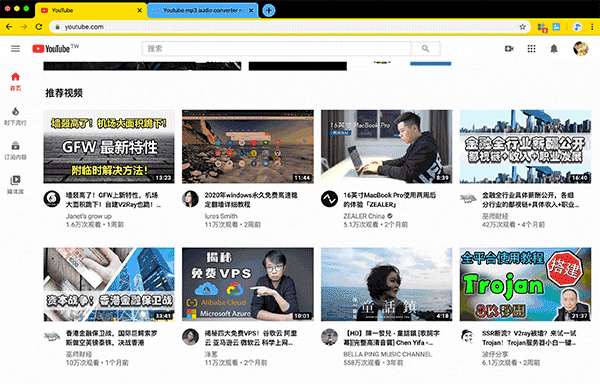Open the title SSR断流？V2ray被墙？
Viewport: 600px width, 384px height.
(529, 338)
